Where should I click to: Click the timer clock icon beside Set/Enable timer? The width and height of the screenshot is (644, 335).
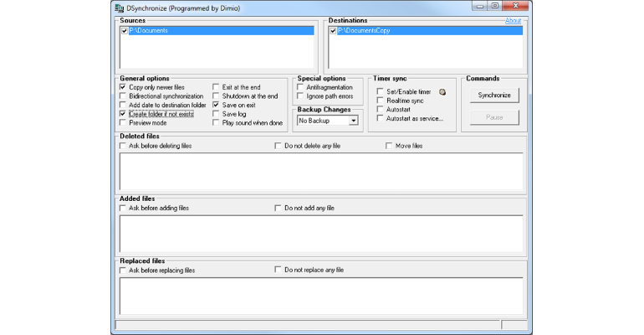pos(442,92)
